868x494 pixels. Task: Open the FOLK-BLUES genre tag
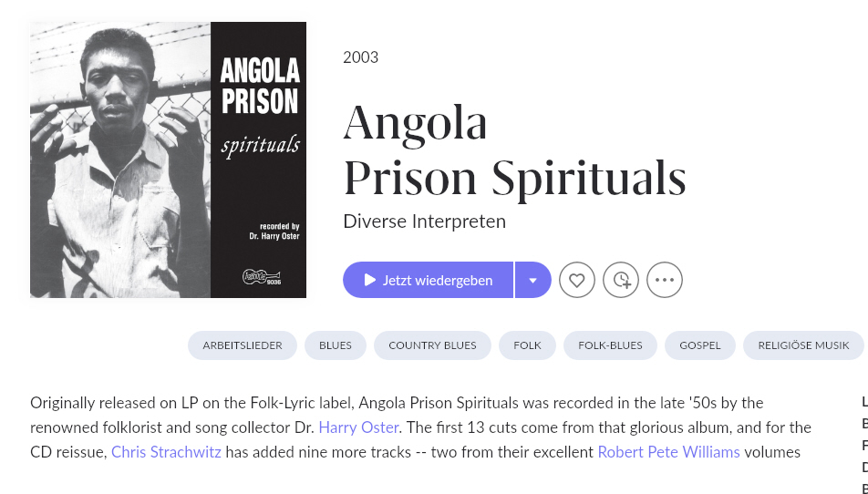pyautogui.click(x=610, y=345)
